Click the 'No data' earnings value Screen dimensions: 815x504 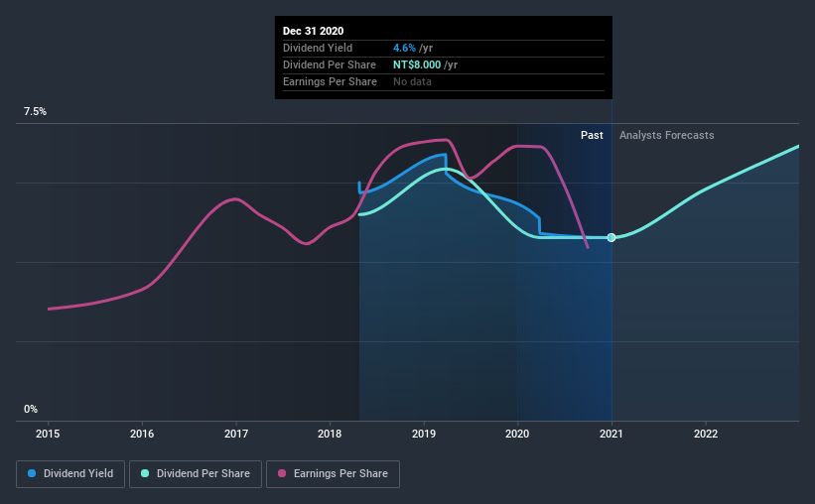(x=412, y=81)
